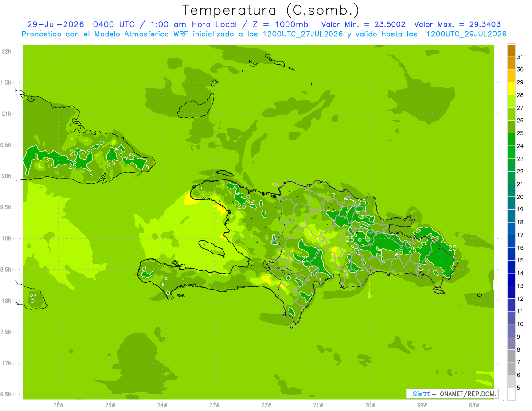Click the green 24 legend swatch

click(511, 140)
